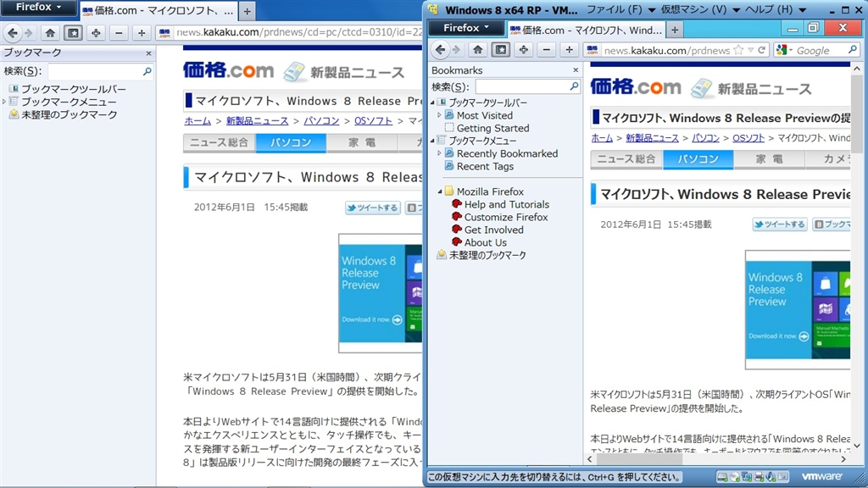Zoom in with plus button in left Firefox
Viewport: 868px width, 488px height.
pos(142,33)
